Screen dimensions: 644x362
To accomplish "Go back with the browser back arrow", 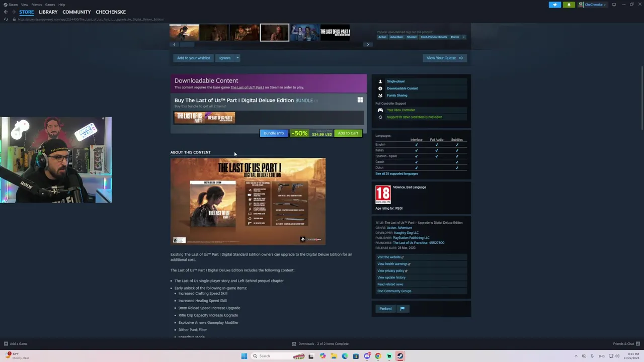I will click(x=6, y=12).
